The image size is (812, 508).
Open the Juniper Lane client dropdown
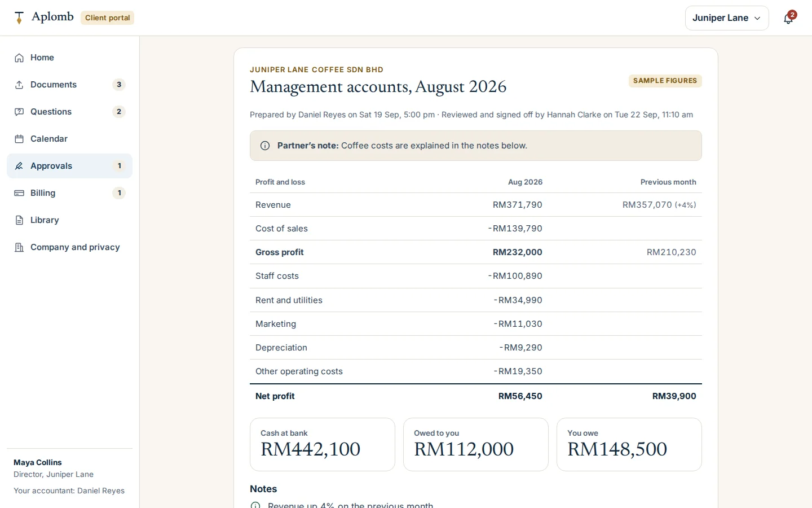click(x=727, y=18)
